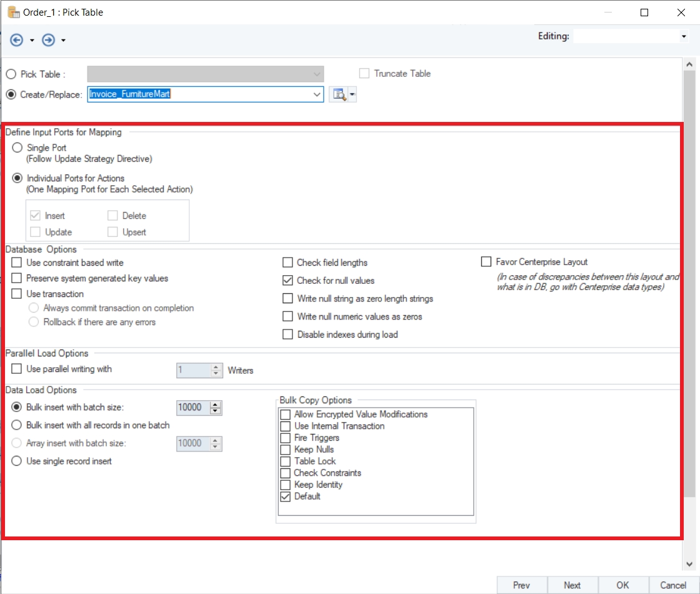Enable Use constraint based write

coord(17,263)
